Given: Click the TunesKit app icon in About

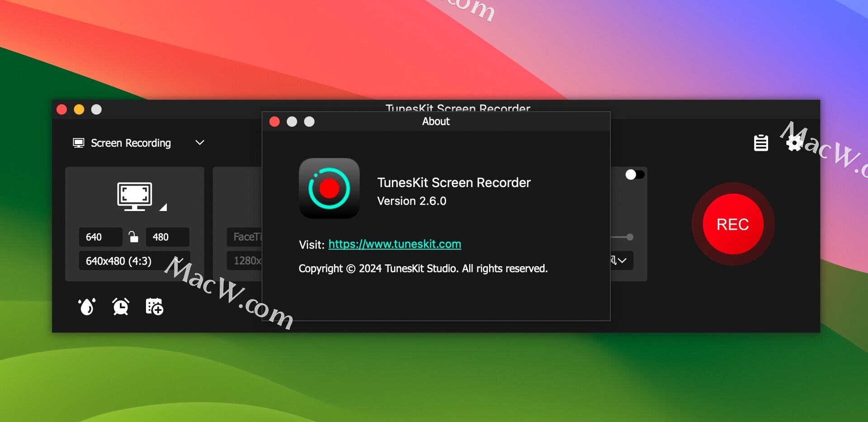Looking at the screenshot, I should (x=329, y=188).
